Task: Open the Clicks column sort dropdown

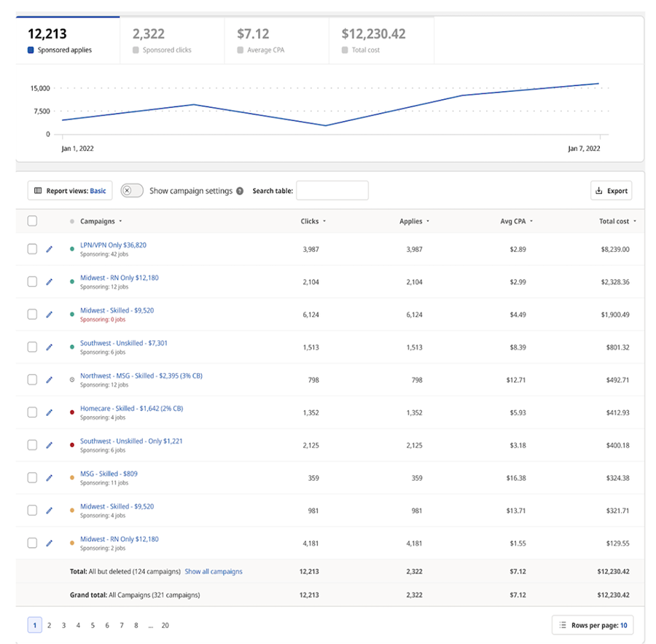Action: coord(324,221)
